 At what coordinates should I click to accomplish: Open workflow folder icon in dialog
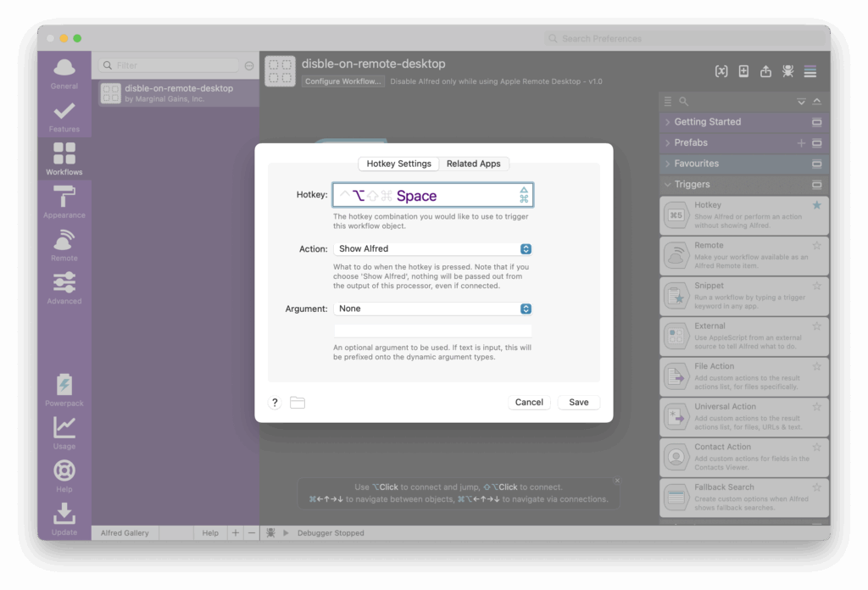click(x=298, y=403)
